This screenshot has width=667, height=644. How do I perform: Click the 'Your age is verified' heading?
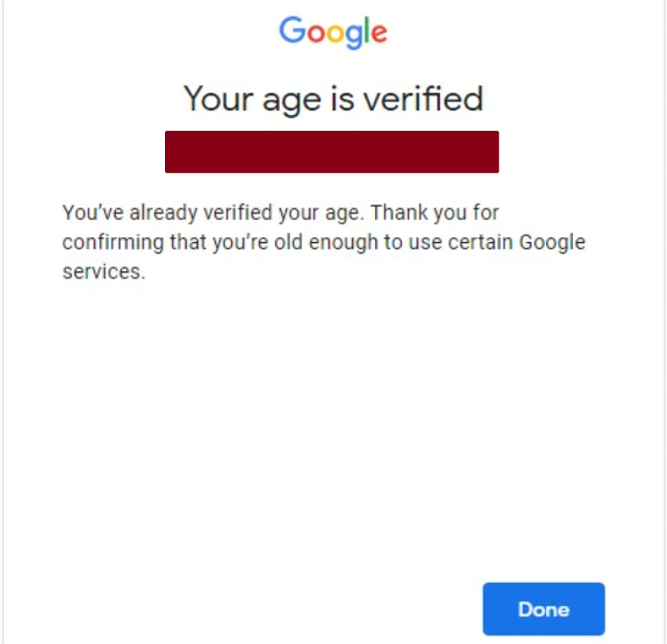coord(333,98)
